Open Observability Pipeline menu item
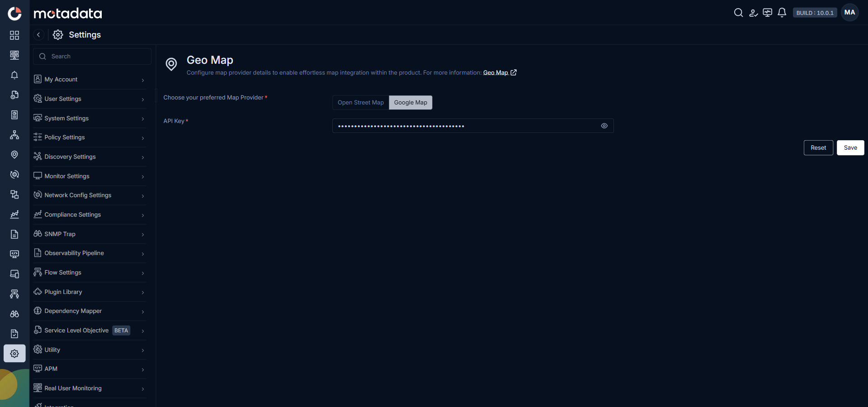This screenshot has height=407, width=868. tap(90, 253)
